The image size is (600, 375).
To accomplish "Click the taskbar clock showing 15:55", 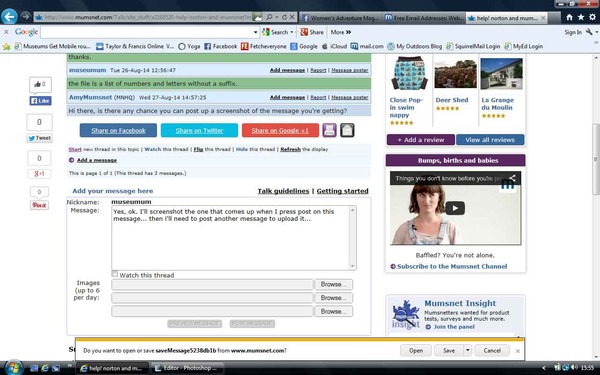I will click(x=587, y=368).
